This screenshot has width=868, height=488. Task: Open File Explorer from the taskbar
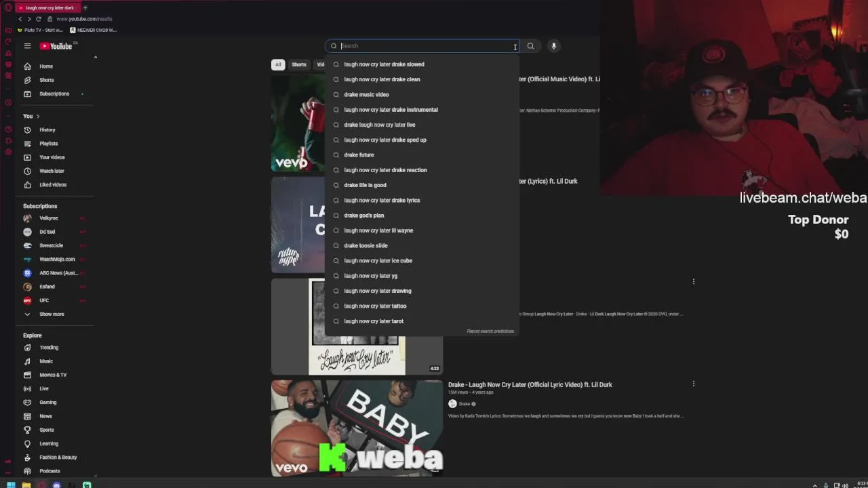pos(26,485)
